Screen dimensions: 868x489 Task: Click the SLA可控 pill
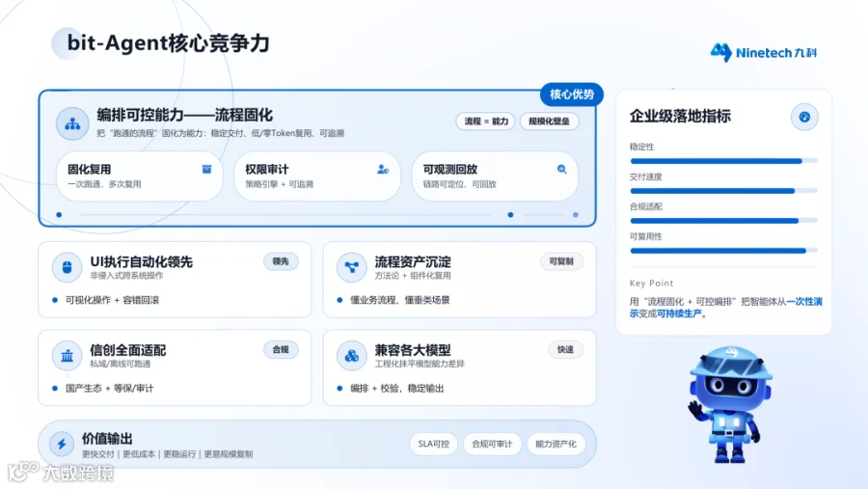tap(433, 444)
